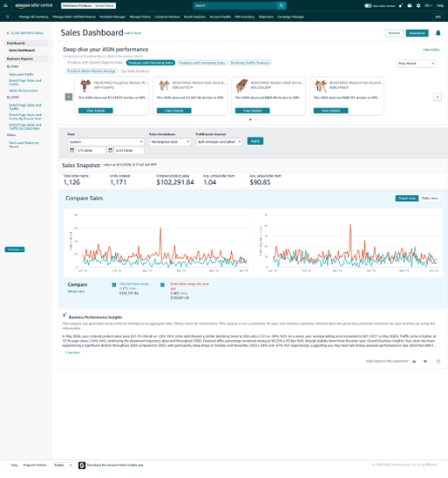Image resolution: width=448 pixels, height=478 pixels.
Task: Click the bookmark icon in navigation bar
Action: click(8, 17)
